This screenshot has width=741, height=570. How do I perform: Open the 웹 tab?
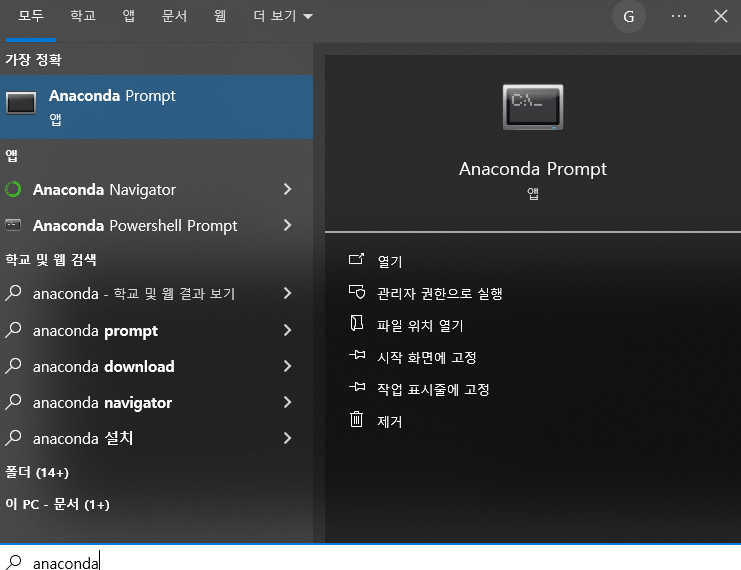tap(220, 16)
